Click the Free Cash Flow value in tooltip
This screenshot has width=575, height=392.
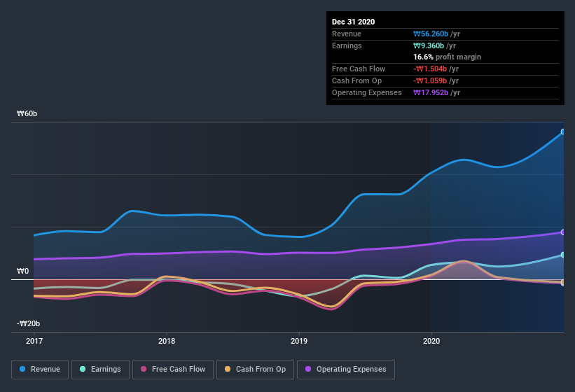click(430, 69)
